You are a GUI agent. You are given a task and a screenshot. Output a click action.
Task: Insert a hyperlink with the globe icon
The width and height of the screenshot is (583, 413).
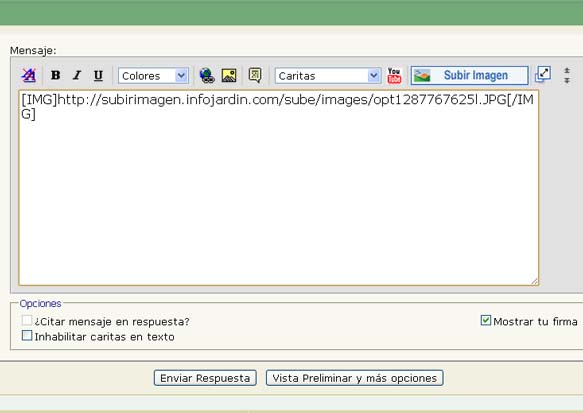207,75
